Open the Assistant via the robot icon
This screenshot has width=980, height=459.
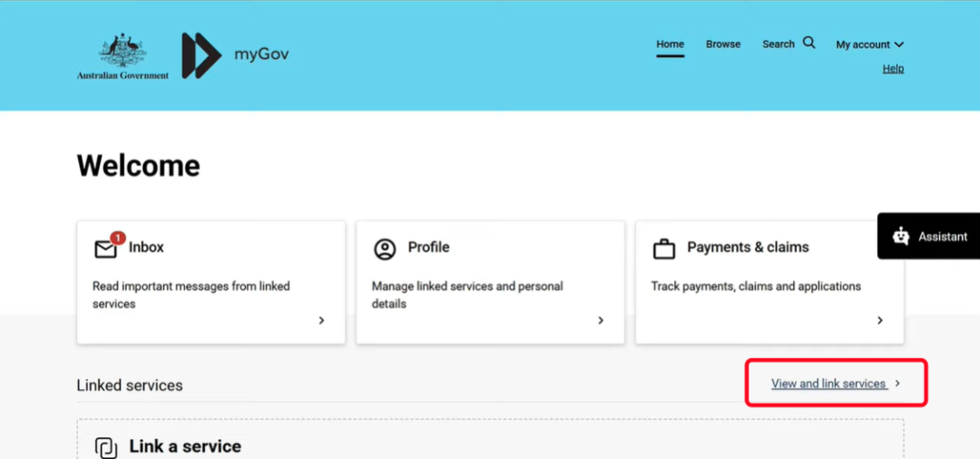tap(900, 236)
